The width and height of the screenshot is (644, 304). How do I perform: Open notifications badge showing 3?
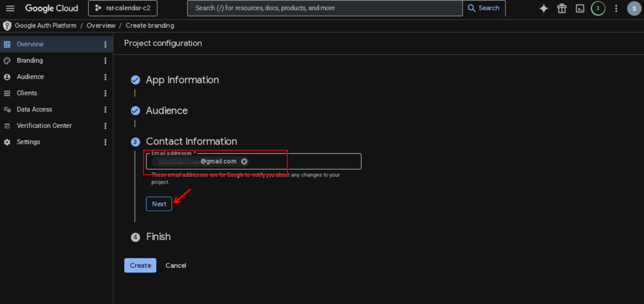click(x=598, y=9)
